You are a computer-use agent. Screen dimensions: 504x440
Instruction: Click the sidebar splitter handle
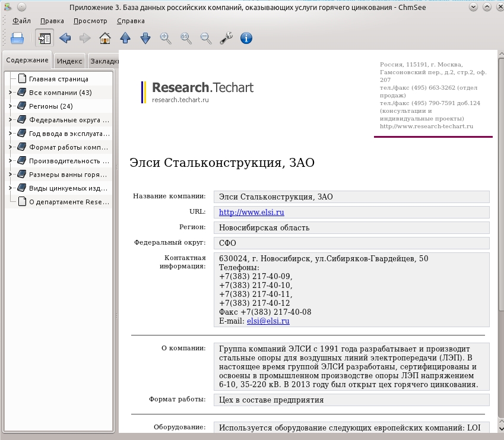(x=116, y=241)
